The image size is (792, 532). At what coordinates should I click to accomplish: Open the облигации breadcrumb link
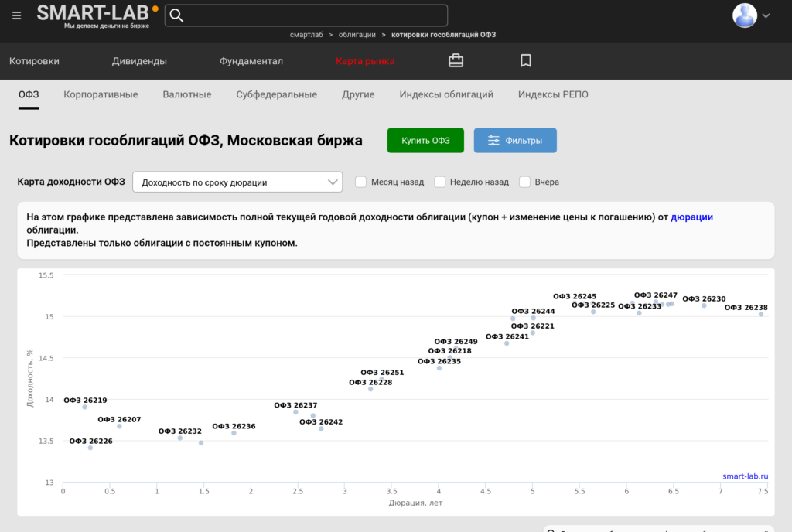(357, 34)
